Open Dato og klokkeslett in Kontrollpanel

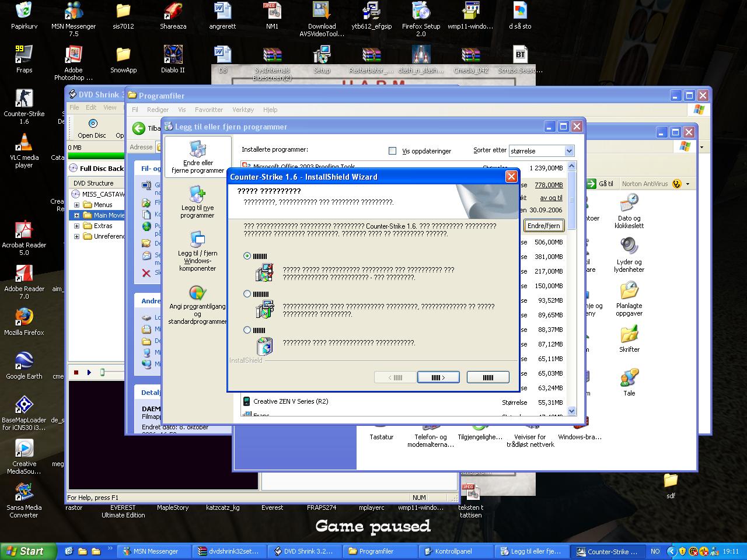tap(629, 211)
